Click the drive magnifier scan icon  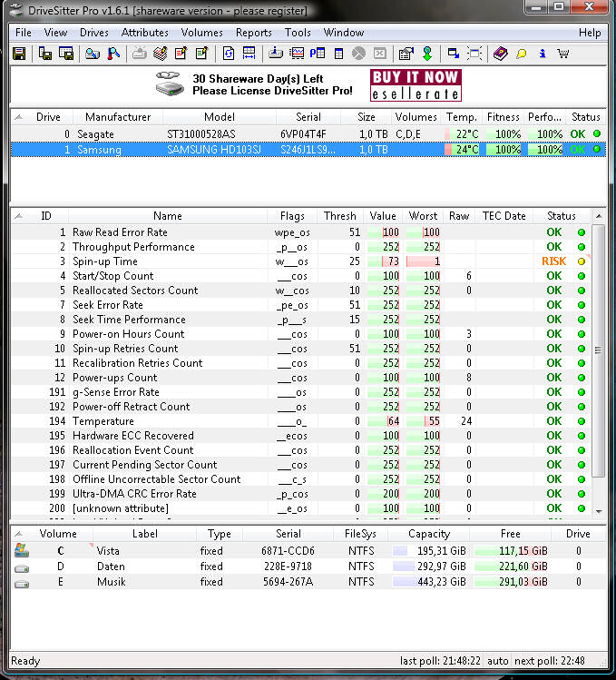tap(93, 54)
